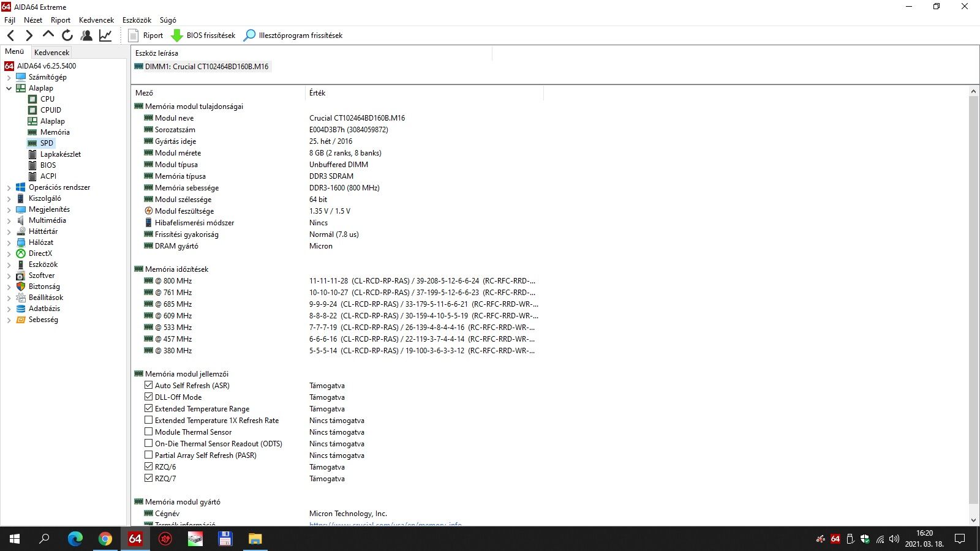Open the user management toolbar icon
Viewport: 980px width, 551px height.
pyautogui.click(x=86, y=36)
